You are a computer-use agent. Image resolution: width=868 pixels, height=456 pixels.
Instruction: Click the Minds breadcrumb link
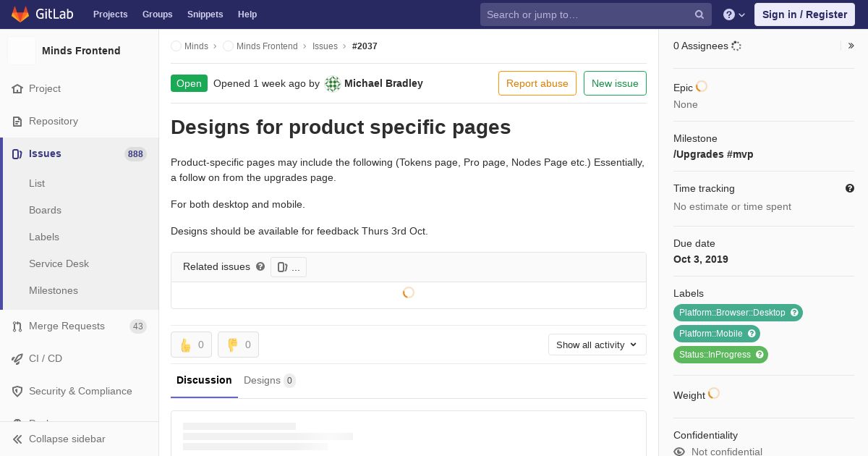click(x=196, y=46)
